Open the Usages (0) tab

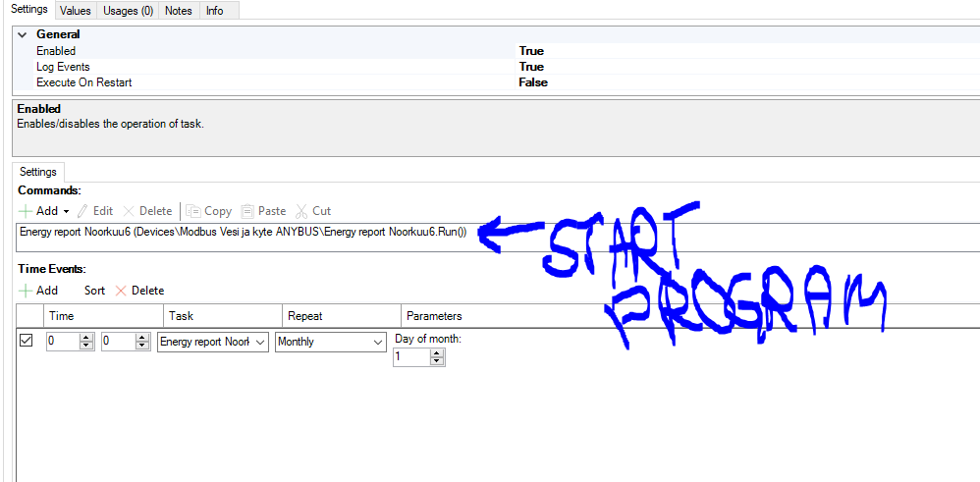pos(129,11)
